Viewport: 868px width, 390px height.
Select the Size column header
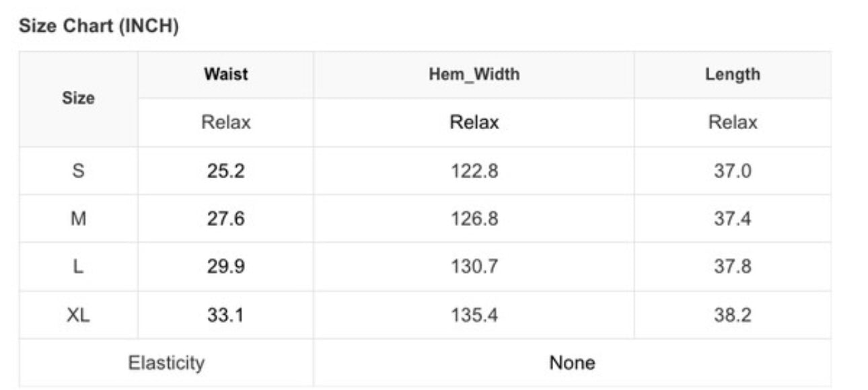point(79,98)
